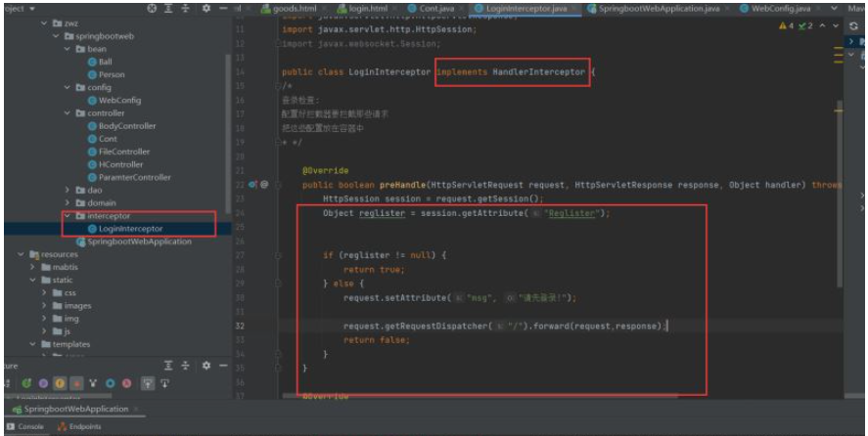The height and width of the screenshot is (436, 868).
Task: Click the locate-file target icon in Project panel
Action: click(x=152, y=8)
